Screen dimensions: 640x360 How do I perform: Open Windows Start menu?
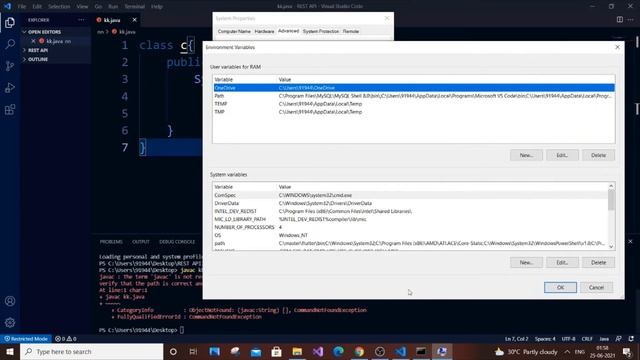point(10,351)
